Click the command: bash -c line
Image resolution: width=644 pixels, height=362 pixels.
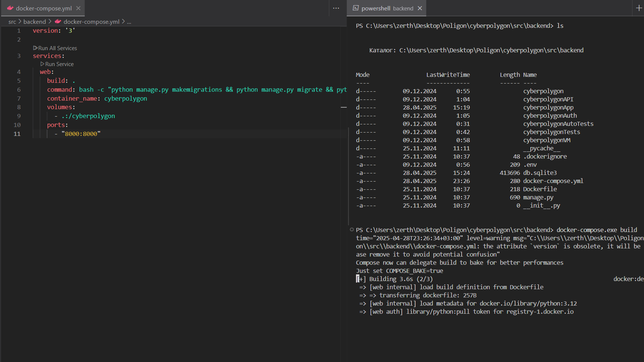pyautogui.click(x=197, y=90)
